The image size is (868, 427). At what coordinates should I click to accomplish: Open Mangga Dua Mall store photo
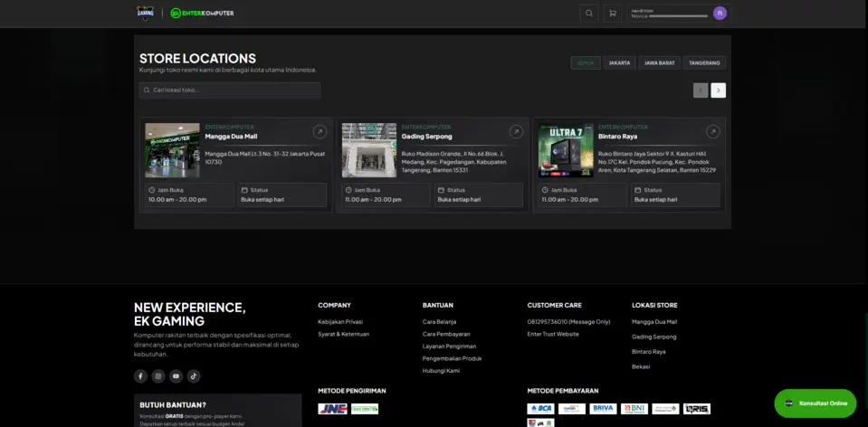click(172, 150)
